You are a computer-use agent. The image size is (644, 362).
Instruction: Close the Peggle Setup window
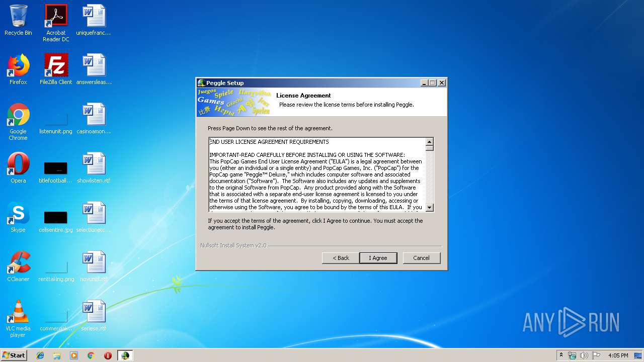442,83
